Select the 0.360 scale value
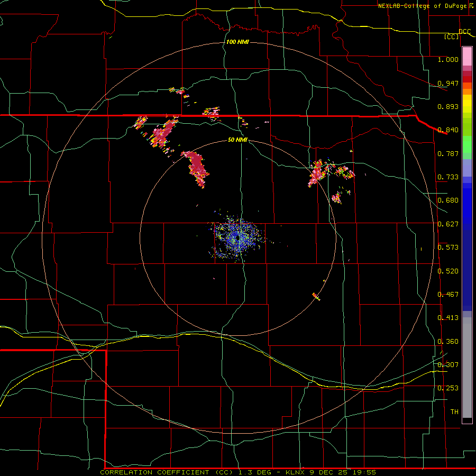 [448, 342]
